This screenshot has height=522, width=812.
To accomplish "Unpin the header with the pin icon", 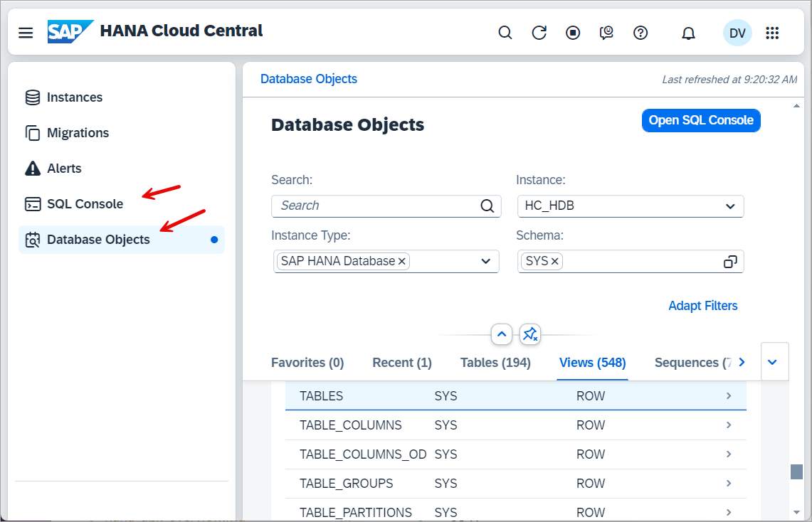I will [529, 334].
